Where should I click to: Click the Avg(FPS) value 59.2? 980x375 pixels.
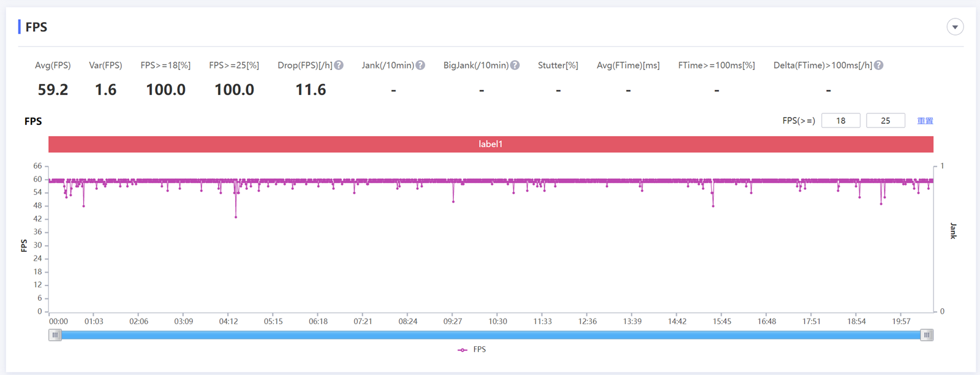tap(53, 89)
